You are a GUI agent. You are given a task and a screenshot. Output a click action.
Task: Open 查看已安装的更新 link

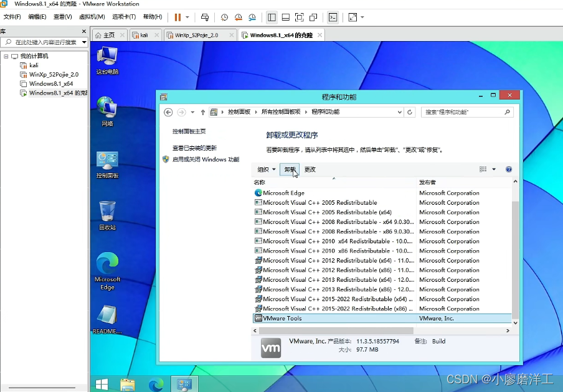tap(194, 147)
